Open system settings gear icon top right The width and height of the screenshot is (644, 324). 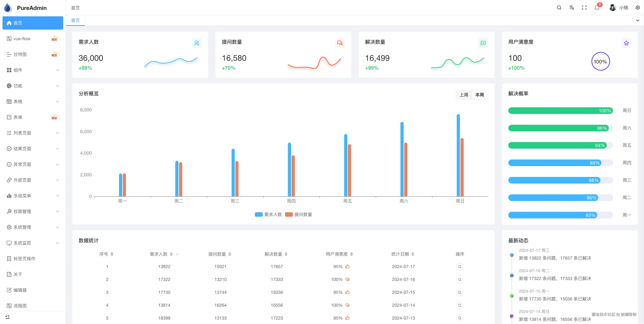click(638, 8)
